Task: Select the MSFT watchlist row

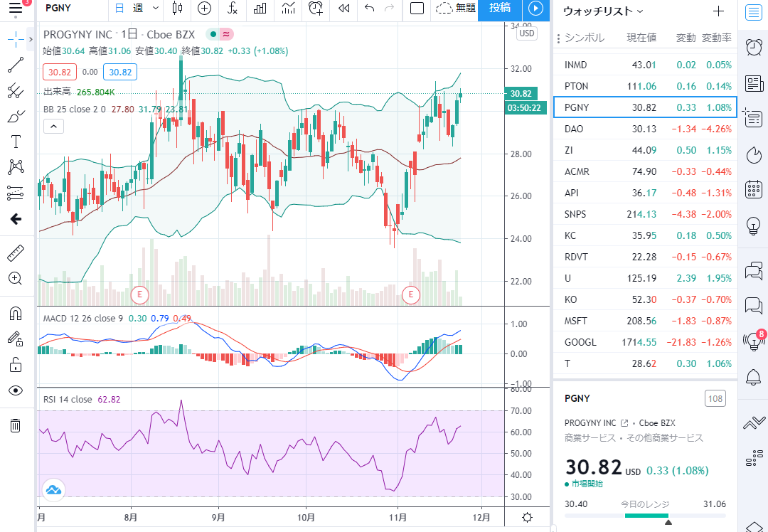Action: tap(645, 321)
